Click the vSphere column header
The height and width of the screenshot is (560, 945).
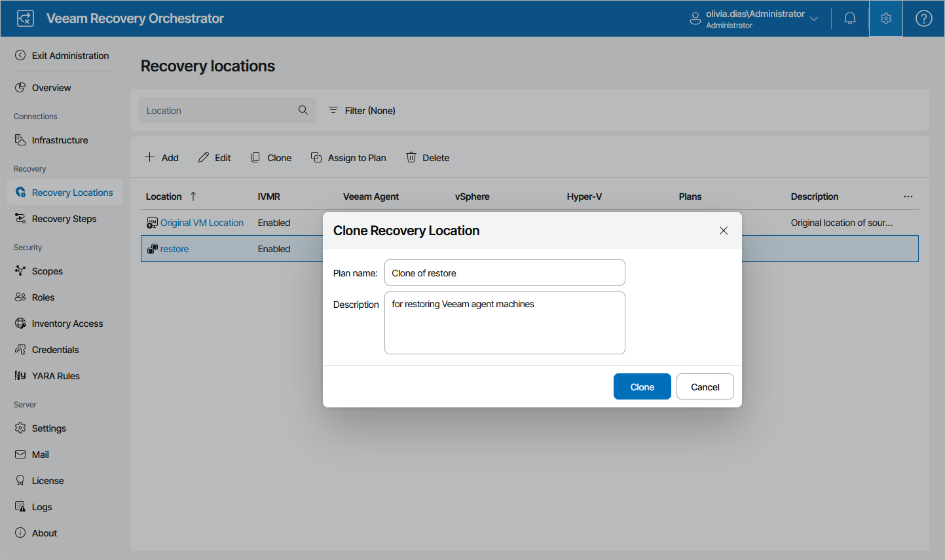tap(472, 196)
